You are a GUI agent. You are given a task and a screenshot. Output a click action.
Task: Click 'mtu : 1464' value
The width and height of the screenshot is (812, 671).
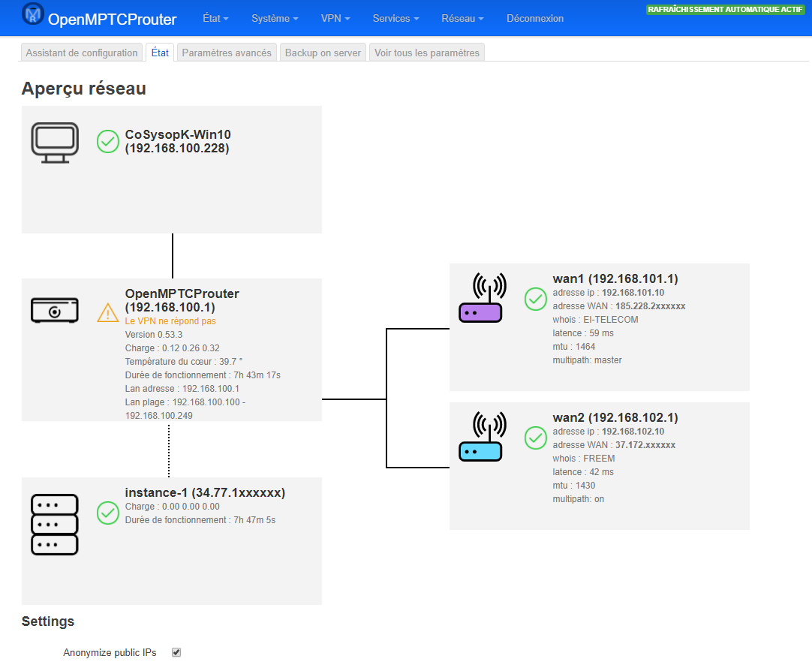click(574, 346)
